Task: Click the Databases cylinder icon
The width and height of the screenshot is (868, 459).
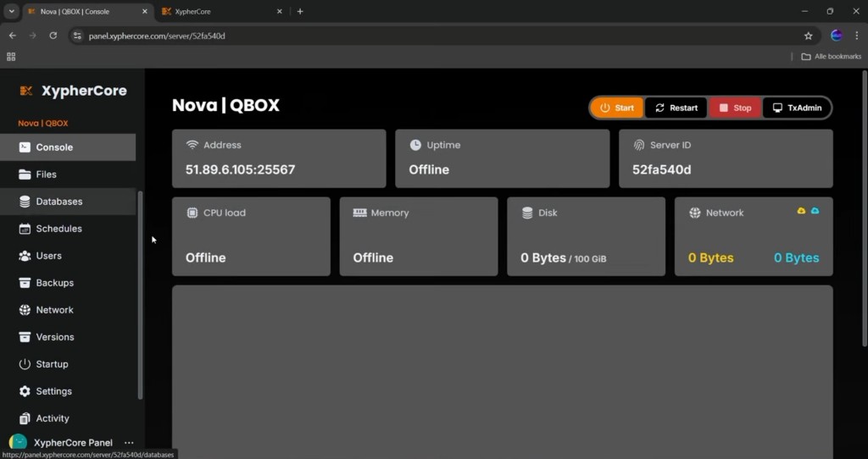Action: click(x=25, y=202)
